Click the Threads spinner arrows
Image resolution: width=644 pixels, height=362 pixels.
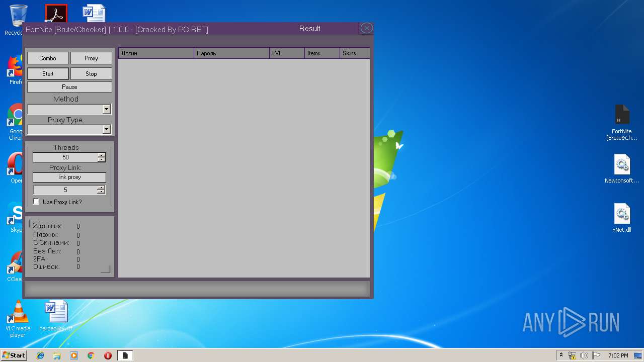(102, 157)
